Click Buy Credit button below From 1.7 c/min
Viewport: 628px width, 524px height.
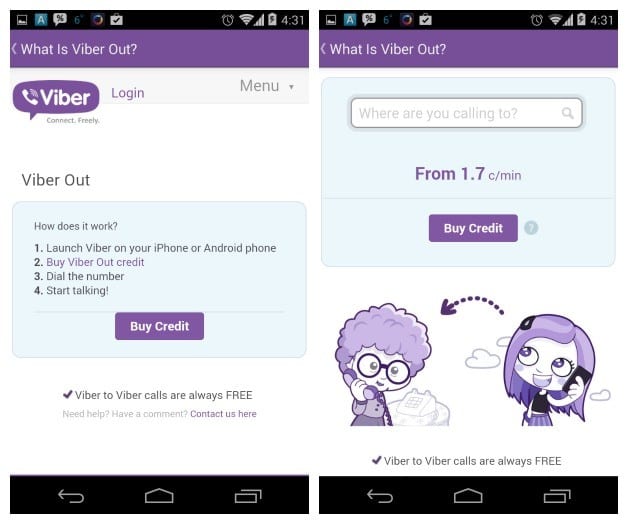(473, 228)
